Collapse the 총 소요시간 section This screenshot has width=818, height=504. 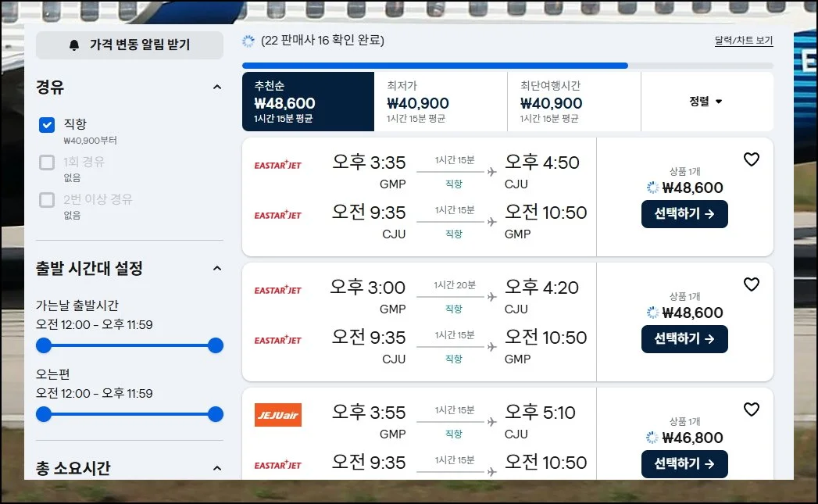[217, 468]
